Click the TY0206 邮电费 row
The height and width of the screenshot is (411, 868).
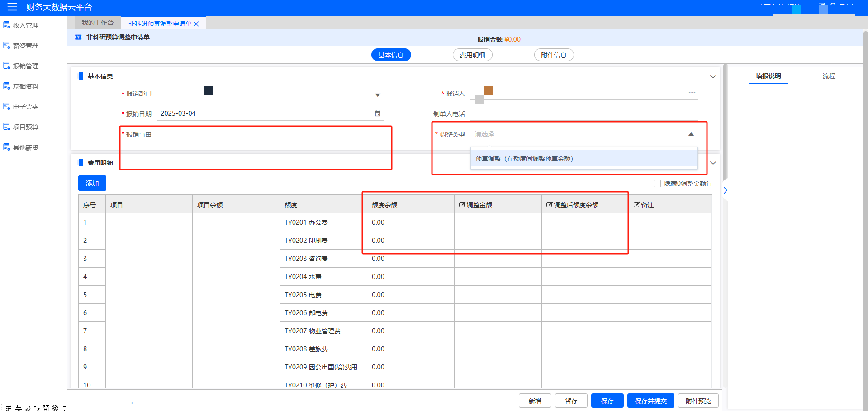click(395, 313)
